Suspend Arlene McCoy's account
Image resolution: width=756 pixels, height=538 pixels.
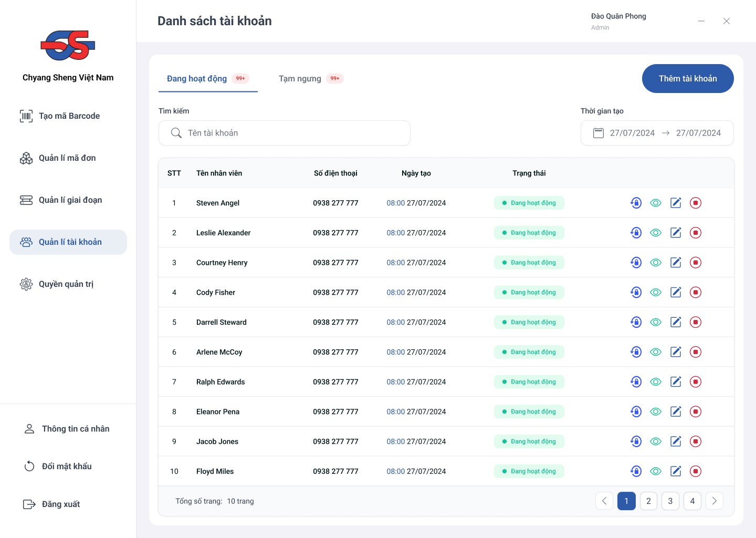tap(696, 352)
